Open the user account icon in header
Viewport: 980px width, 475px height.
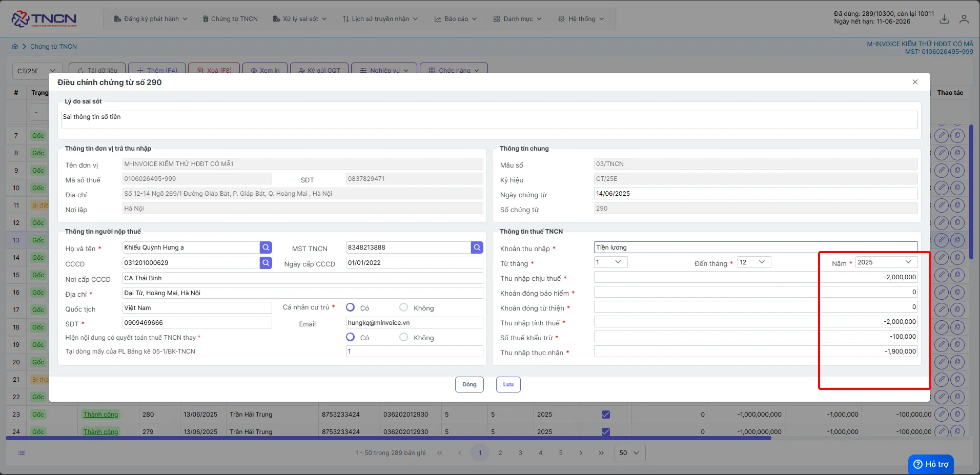tap(964, 19)
